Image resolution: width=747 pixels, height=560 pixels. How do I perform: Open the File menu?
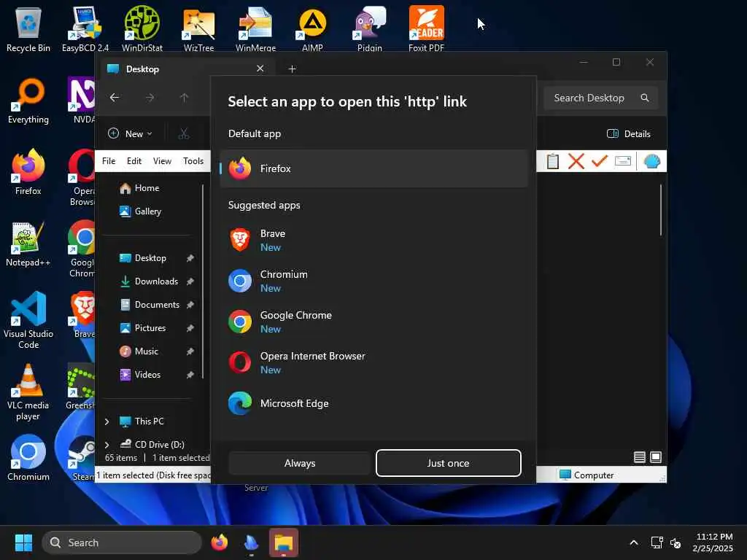[109, 161]
